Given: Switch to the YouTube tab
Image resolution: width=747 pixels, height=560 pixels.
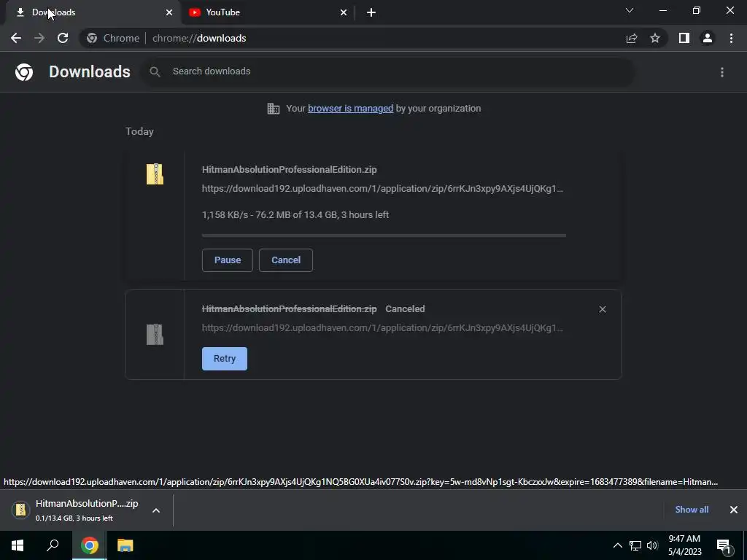Looking at the screenshot, I should 267,12.
